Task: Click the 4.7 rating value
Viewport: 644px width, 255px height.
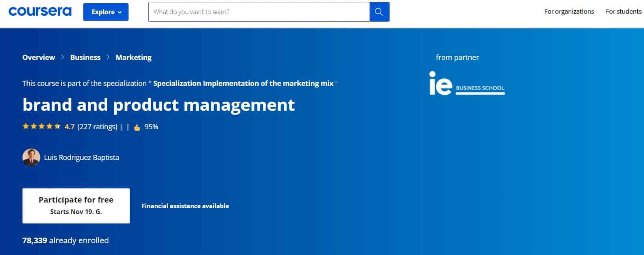Action: coord(69,127)
